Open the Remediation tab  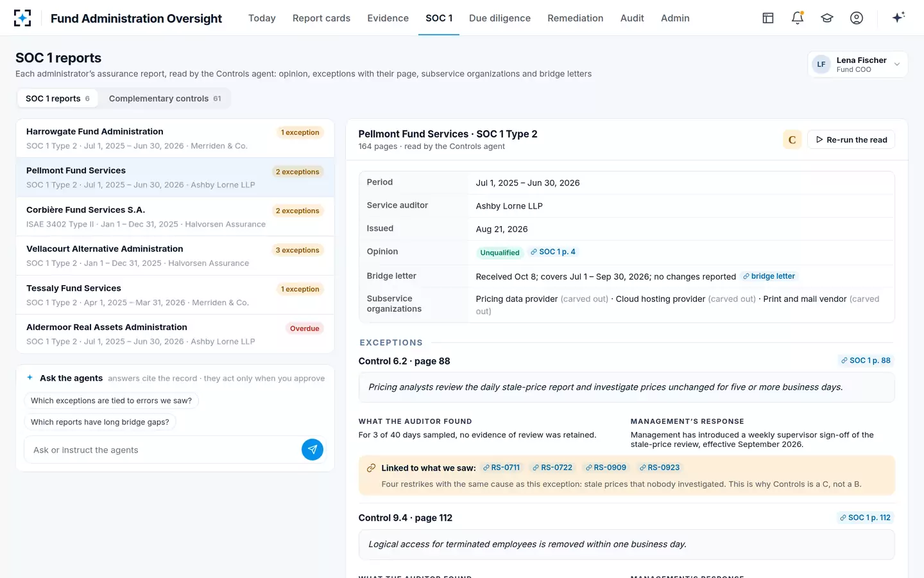coord(576,18)
